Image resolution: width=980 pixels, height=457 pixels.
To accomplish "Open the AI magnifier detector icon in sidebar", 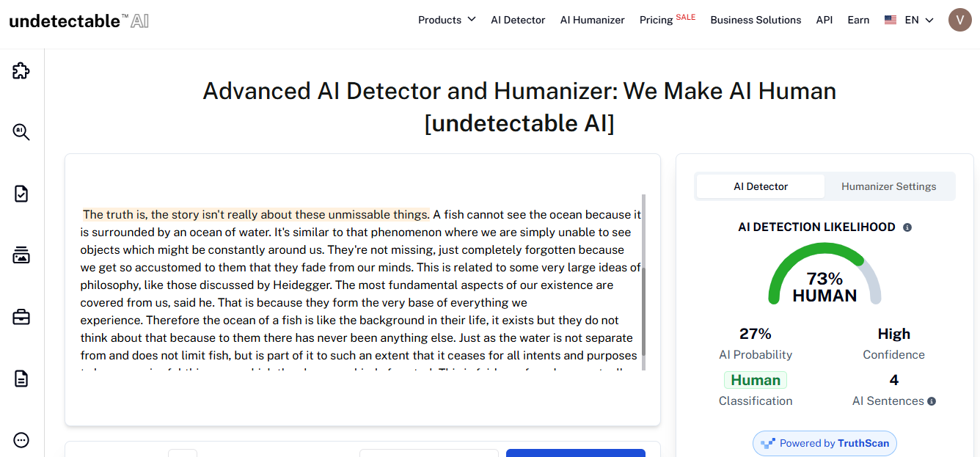I will pos(21,132).
